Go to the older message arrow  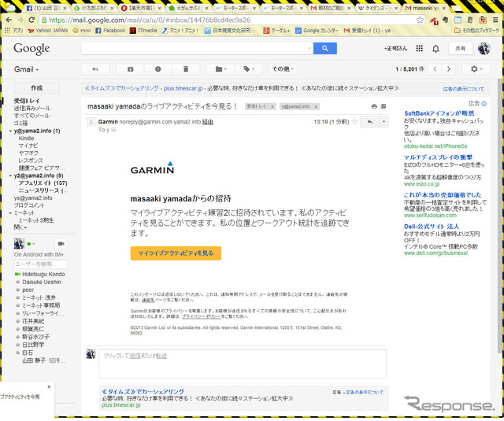[449, 69]
